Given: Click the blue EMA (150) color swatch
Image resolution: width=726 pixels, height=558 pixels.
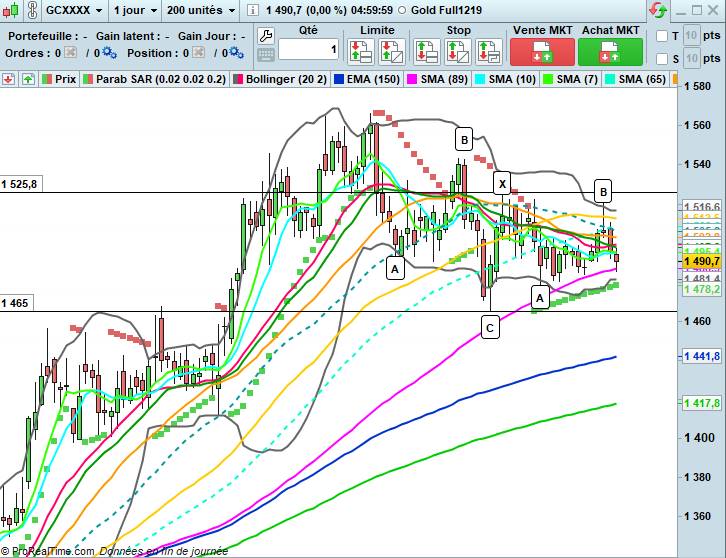Looking at the screenshot, I should tap(339, 79).
